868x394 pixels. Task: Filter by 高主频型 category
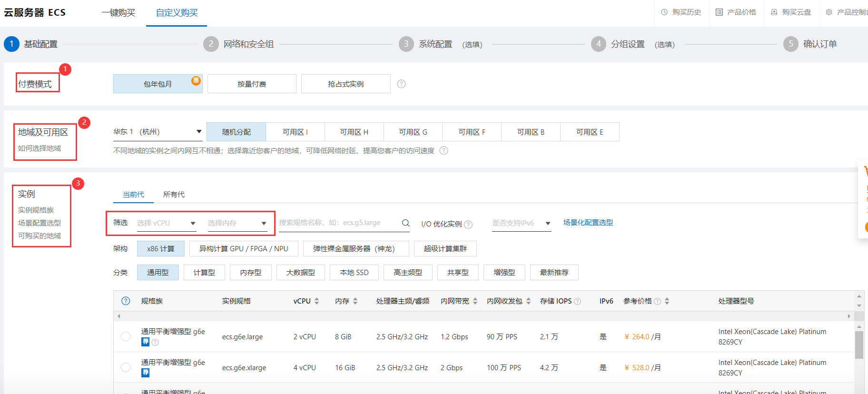[408, 272]
